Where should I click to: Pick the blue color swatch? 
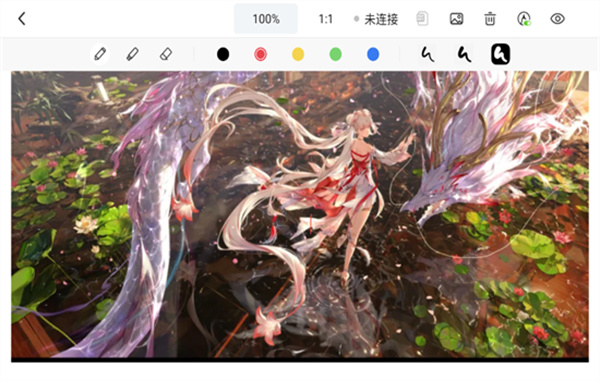pos(373,54)
